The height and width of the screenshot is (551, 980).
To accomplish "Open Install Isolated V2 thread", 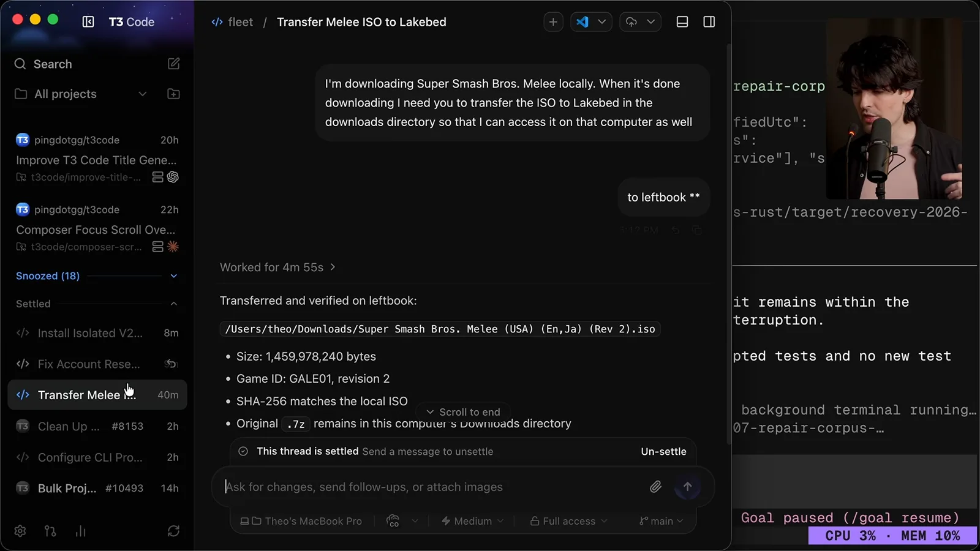I will point(97,333).
